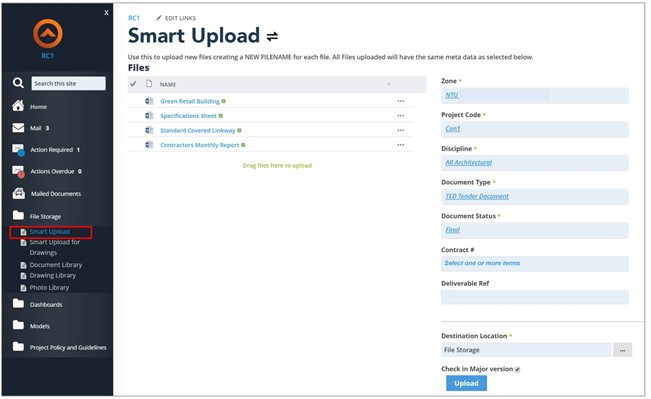Click the RC1 orange logo
The width and height of the screenshot is (651, 399).
coord(48,33)
